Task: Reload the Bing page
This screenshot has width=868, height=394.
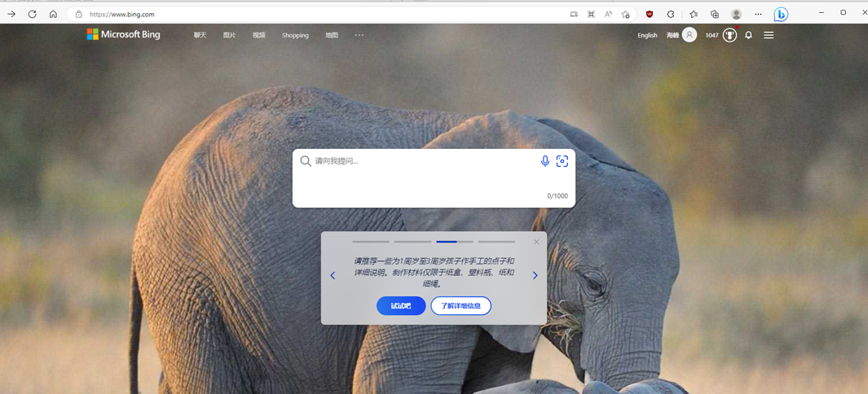Action: [x=32, y=15]
